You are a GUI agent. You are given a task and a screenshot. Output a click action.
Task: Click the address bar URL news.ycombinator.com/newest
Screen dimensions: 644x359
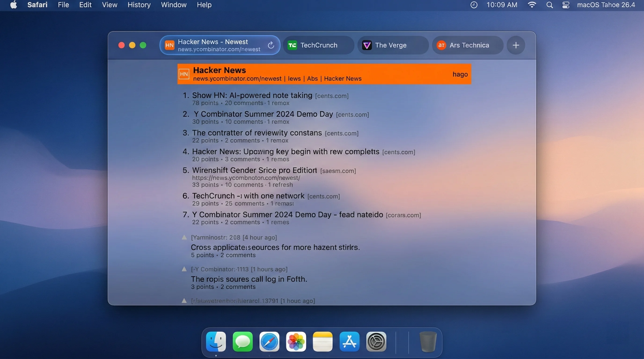click(219, 49)
